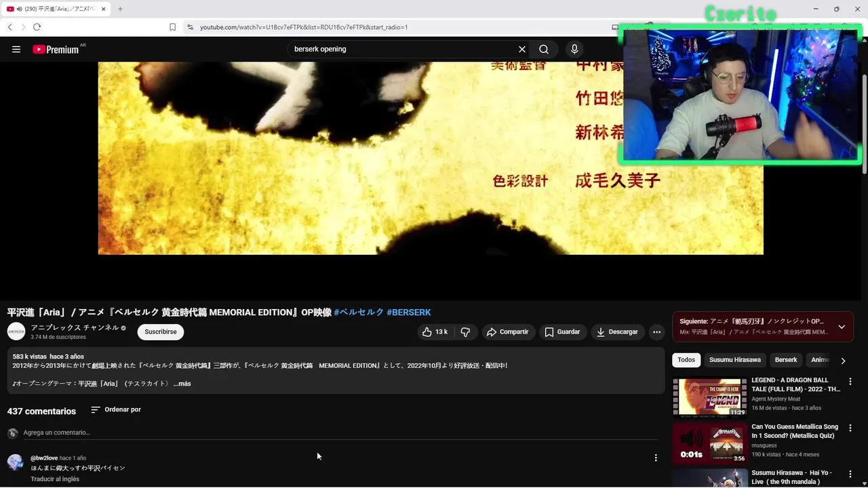Reload the page with the refresh icon
Viewport: 868px width, 488px height.
(x=37, y=27)
